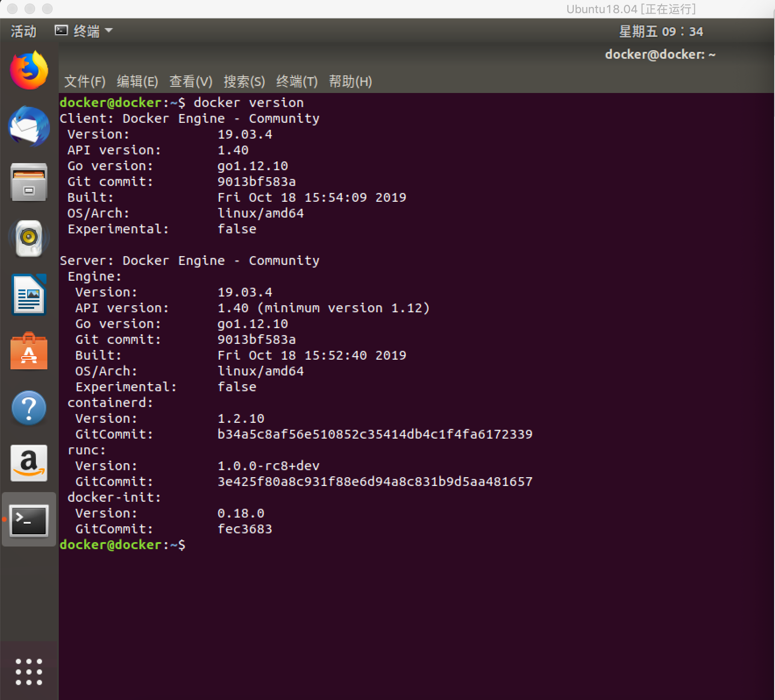Open the 文件(F) menu

pos(85,82)
